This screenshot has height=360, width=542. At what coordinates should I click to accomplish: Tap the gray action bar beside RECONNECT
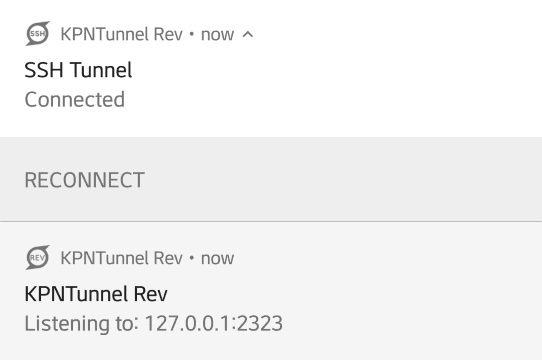point(342,179)
